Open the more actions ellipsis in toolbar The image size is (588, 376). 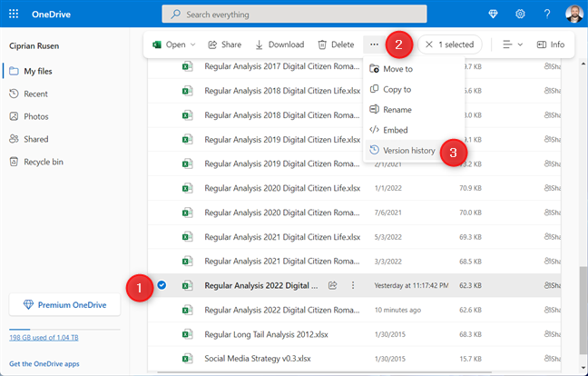tap(374, 45)
